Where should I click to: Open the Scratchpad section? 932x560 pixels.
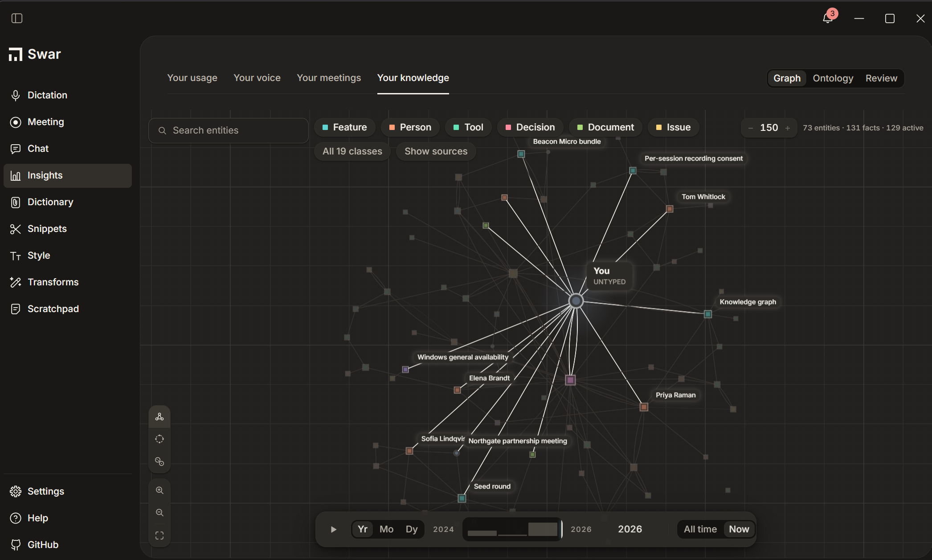[68, 309]
